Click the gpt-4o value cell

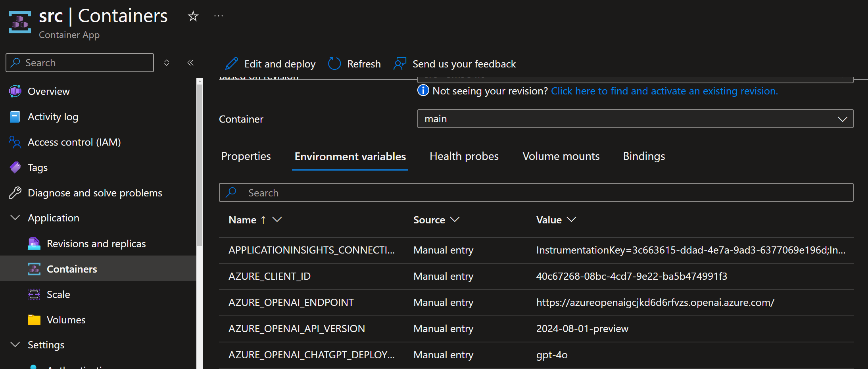pyautogui.click(x=552, y=355)
